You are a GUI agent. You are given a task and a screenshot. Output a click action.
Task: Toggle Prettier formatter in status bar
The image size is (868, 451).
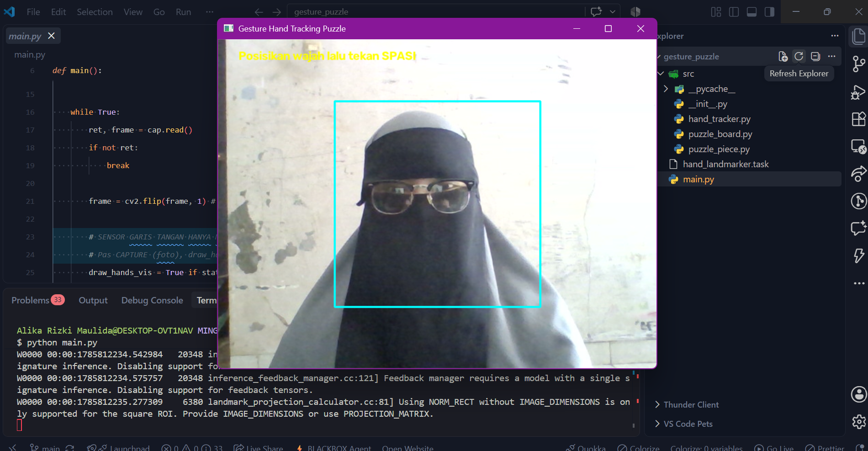click(825, 448)
